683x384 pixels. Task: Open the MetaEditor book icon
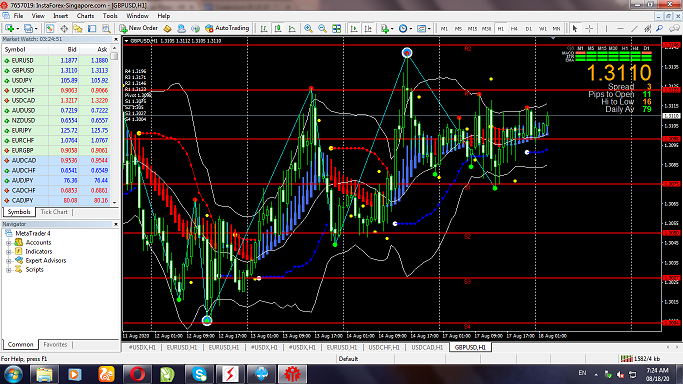click(x=167, y=28)
